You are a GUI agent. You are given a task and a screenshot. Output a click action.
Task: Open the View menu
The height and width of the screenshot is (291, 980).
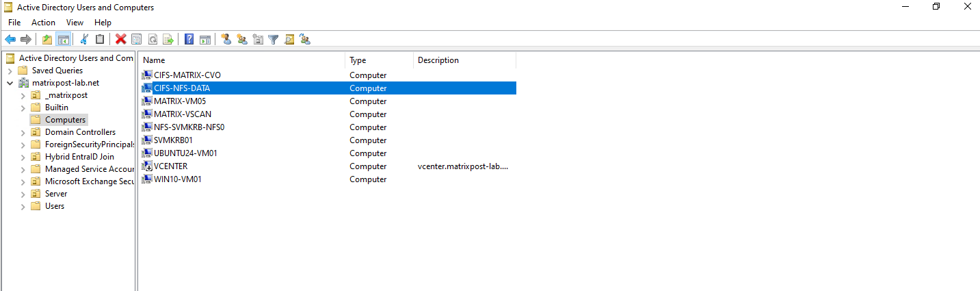click(x=75, y=23)
